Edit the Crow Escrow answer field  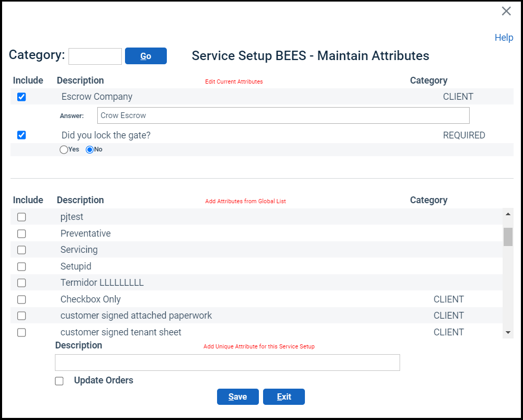[x=282, y=115]
